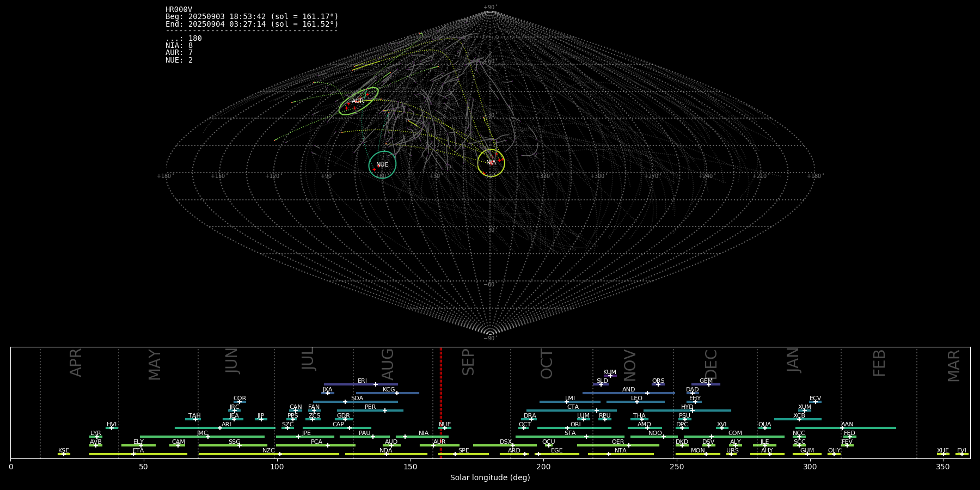Screen dimensions: 980x490
Task: Click the ARI shower label in timeline
Action: pyautogui.click(x=226, y=424)
